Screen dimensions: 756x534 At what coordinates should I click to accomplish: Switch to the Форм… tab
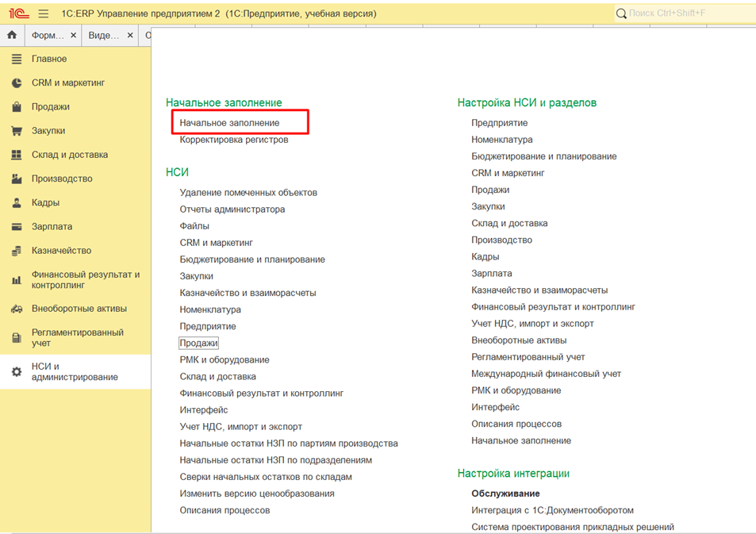click(48, 35)
